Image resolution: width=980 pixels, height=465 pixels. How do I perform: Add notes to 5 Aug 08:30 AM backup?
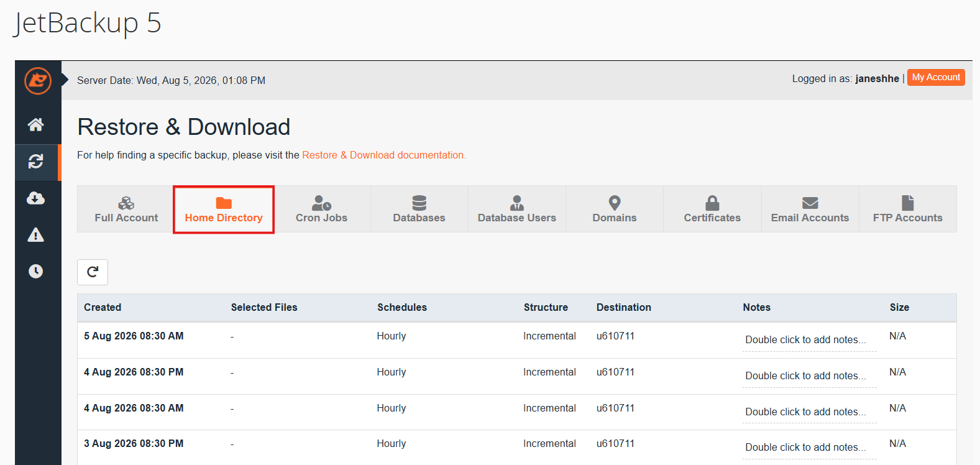pyautogui.click(x=809, y=340)
